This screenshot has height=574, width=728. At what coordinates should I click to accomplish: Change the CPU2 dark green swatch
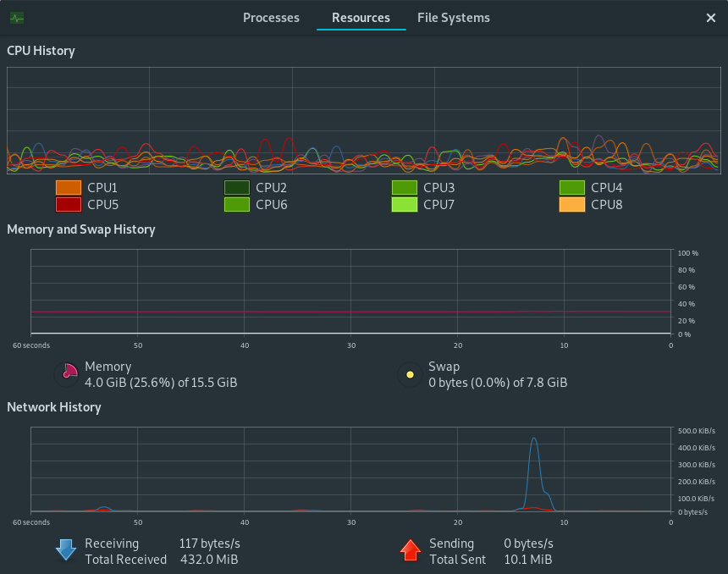pyautogui.click(x=237, y=188)
